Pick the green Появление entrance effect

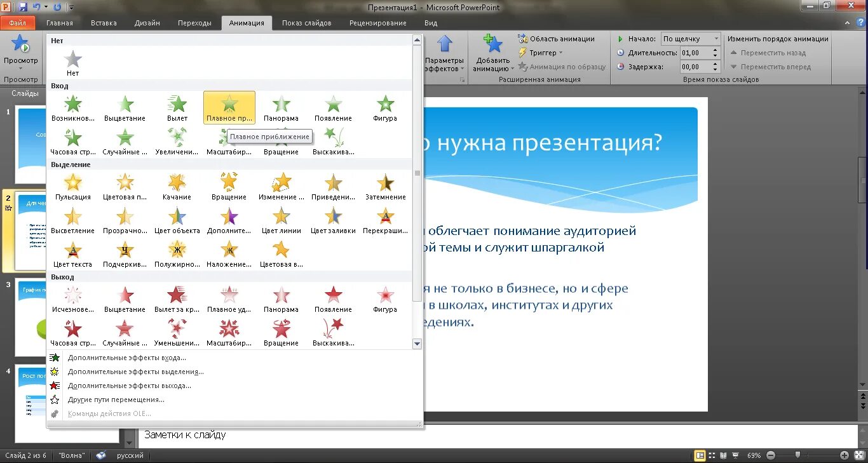pos(333,108)
